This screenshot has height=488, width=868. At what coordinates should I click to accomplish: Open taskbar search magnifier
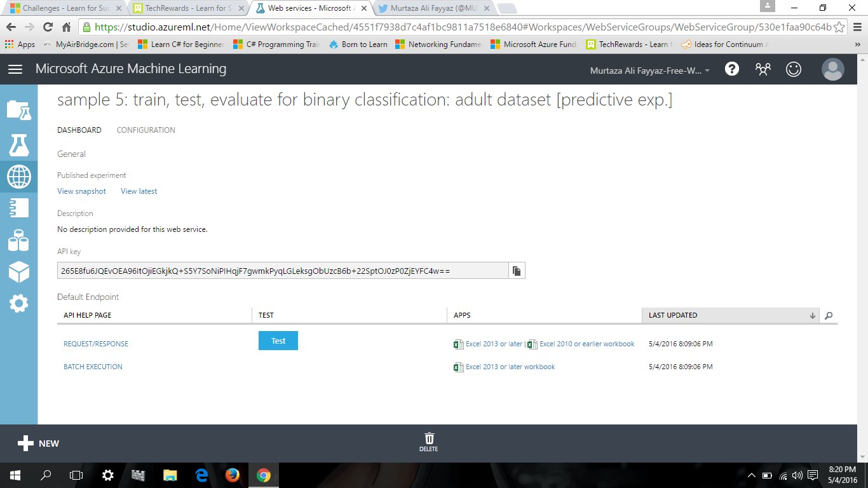[46, 475]
